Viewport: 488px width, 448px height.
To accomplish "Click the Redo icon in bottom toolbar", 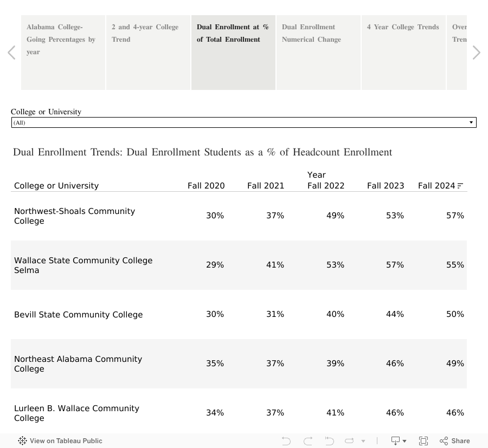I will pyautogui.click(x=308, y=440).
